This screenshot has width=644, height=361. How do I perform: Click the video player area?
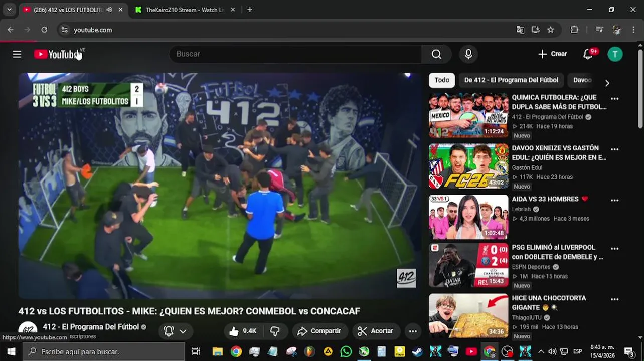click(220, 186)
